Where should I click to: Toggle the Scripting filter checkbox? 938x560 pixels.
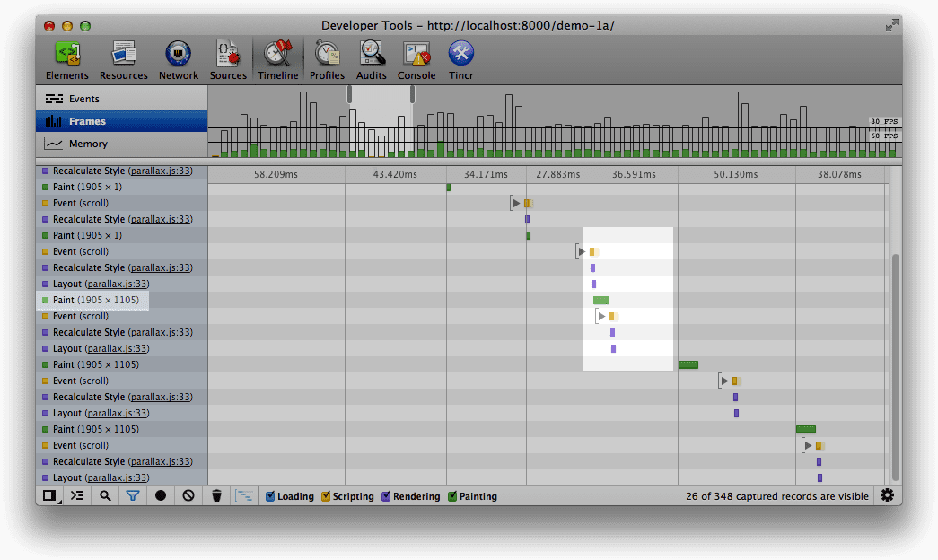326,496
